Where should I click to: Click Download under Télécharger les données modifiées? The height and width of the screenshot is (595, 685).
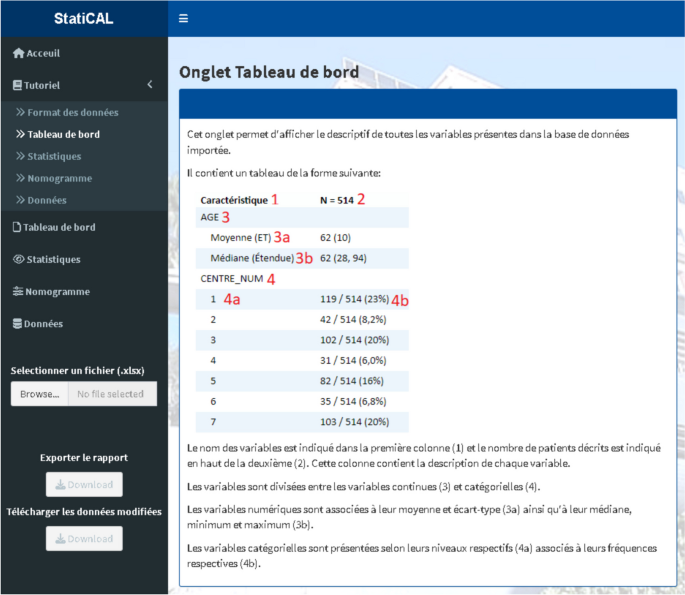pyautogui.click(x=84, y=539)
